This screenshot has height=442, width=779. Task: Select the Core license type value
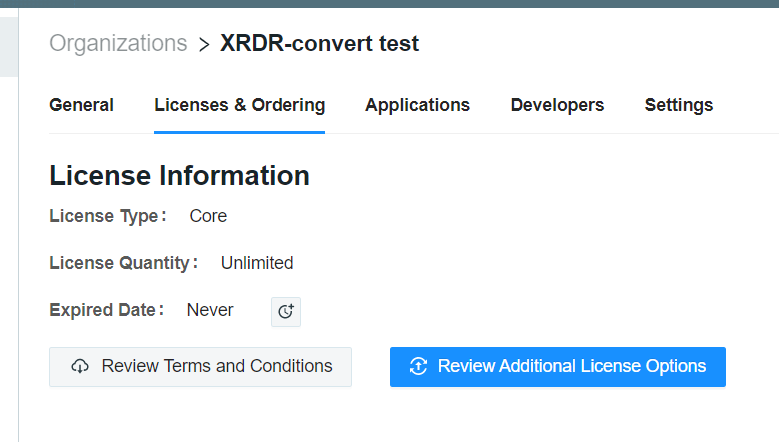208,216
